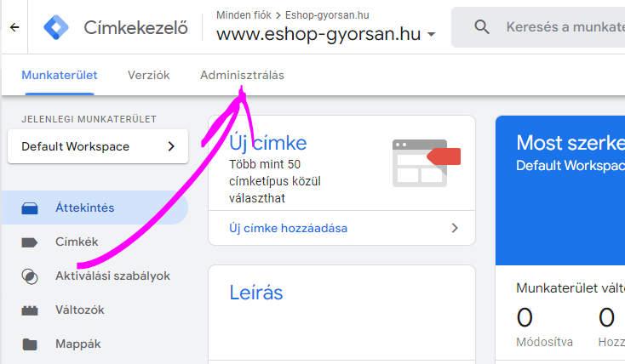Expand the Default Workspace selector
Image resolution: width=625 pixels, height=364 pixels.
(x=97, y=146)
